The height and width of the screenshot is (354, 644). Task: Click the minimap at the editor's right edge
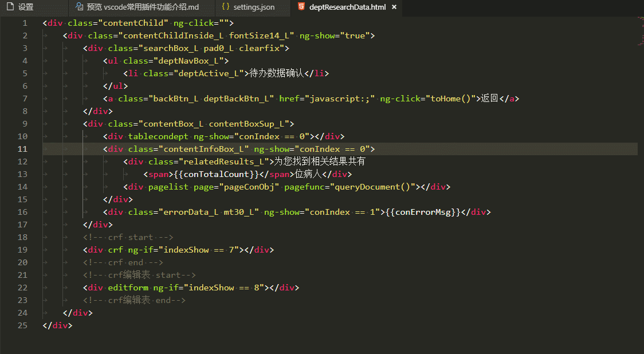click(641, 31)
